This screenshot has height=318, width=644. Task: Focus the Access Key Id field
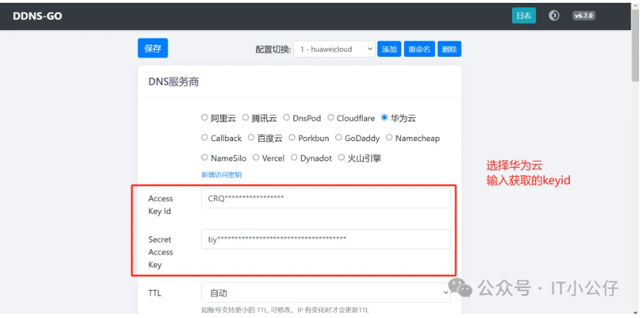tap(326, 198)
